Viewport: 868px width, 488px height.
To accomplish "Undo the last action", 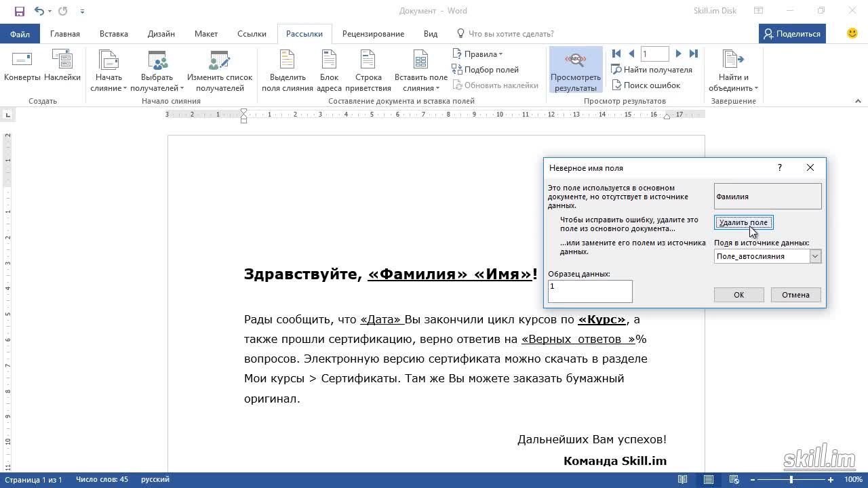I will tap(39, 11).
